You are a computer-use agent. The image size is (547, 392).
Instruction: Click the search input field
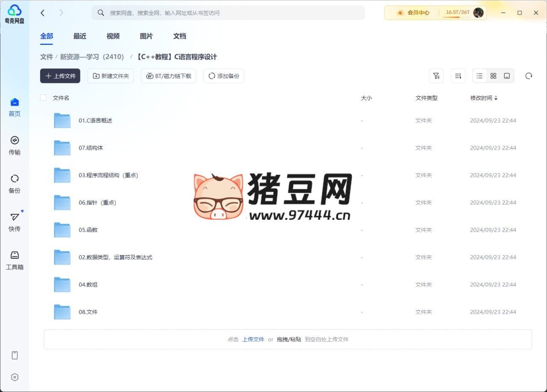(231, 13)
